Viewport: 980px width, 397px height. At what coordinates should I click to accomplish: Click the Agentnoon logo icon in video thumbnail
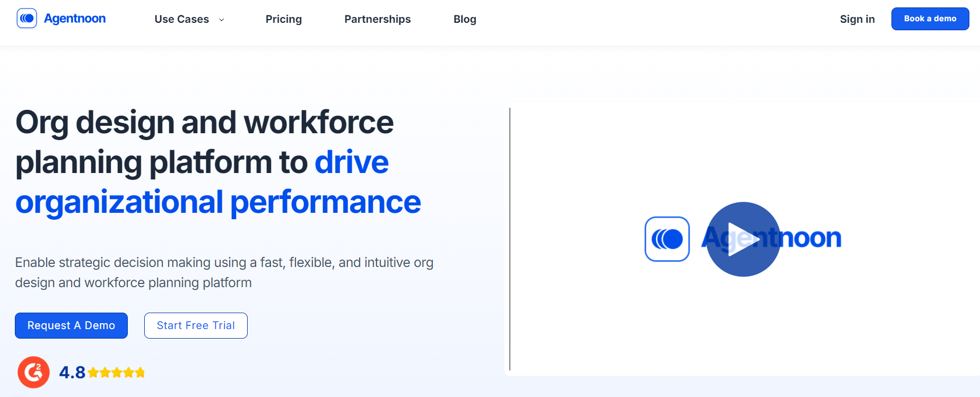(x=667, y=239)
